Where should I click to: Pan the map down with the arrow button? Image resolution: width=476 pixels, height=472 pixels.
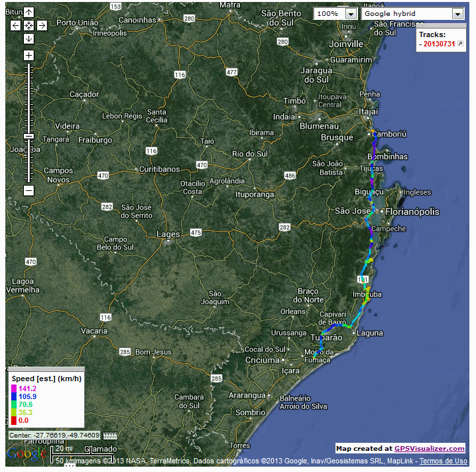click(29, 38)
